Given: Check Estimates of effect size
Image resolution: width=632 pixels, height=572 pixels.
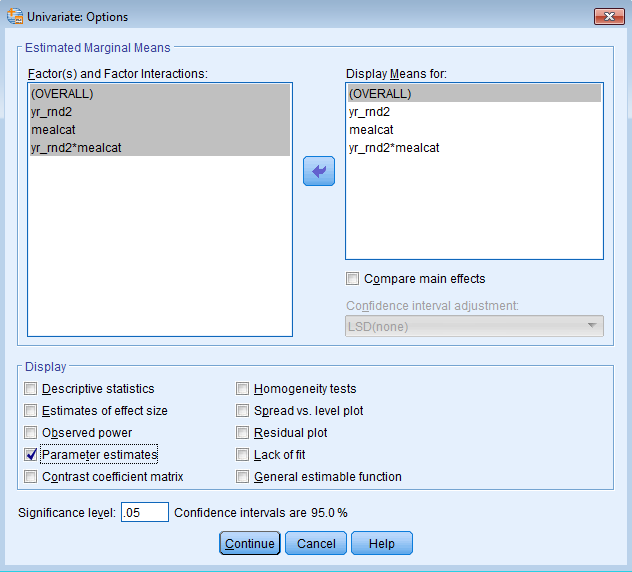Looking at the screenshot, I should point(31,411).
